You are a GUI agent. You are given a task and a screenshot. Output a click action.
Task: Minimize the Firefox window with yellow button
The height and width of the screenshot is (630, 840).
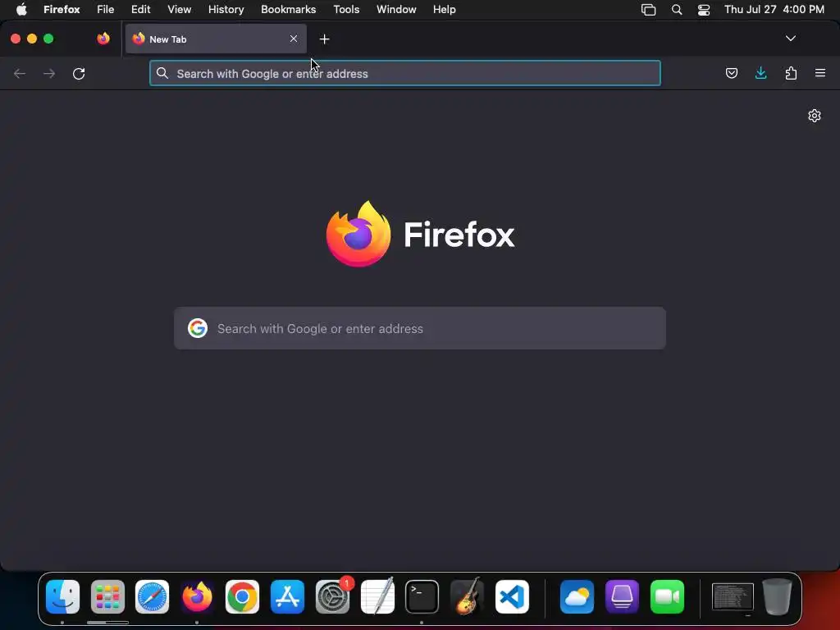(32, 39)
